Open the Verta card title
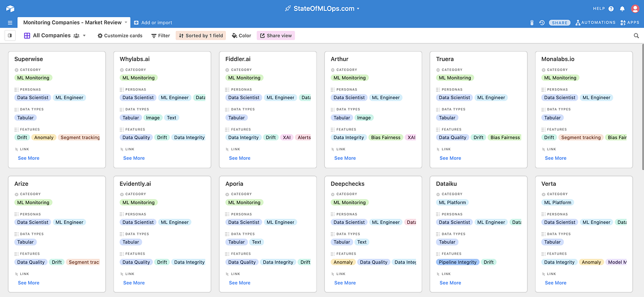 [x=549, y=184]
